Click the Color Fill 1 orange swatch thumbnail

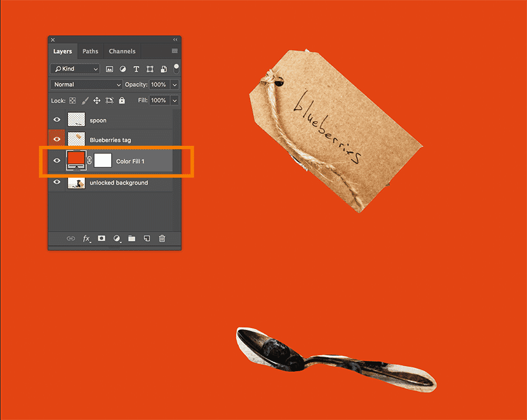coord(76,161)
